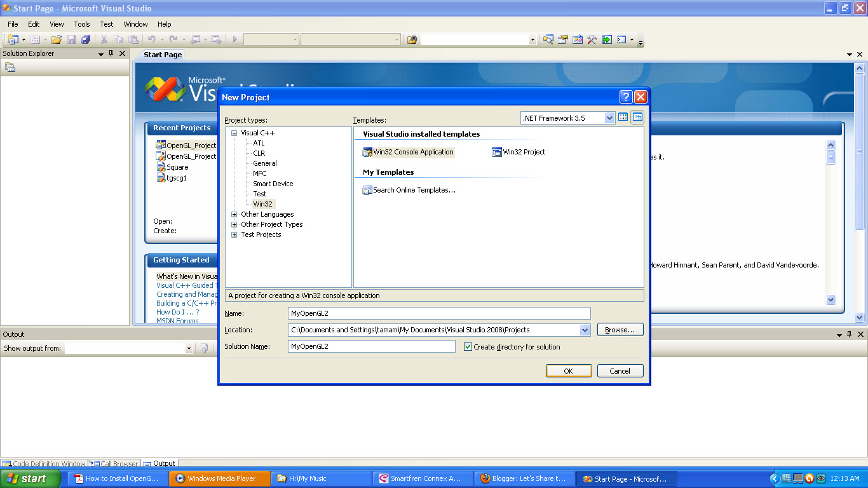
Task: Switch templates to Large Icons view
Action: 623,117
